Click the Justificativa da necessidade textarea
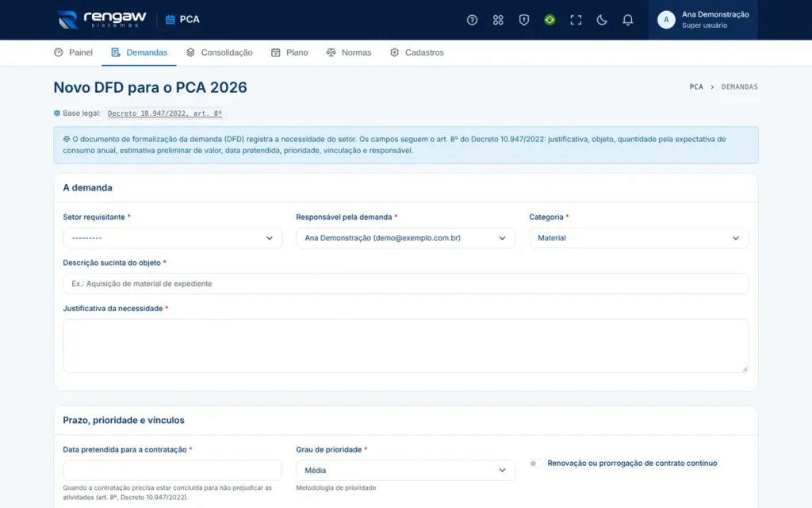Screen dimensions: 812x508 click(405, 346)
